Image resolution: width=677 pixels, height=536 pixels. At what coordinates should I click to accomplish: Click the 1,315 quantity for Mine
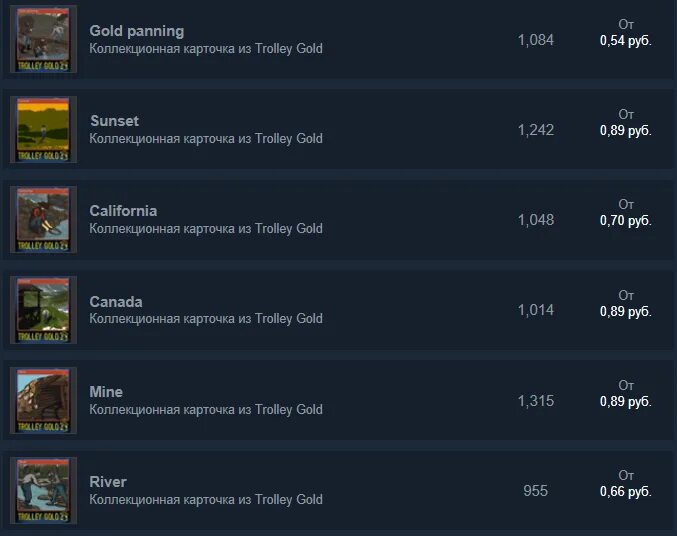coord(536,401)
